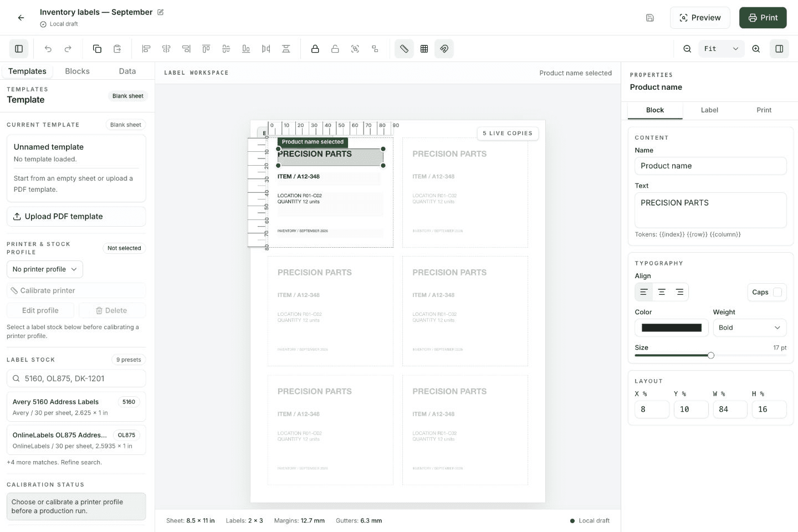Image resolution: width=798 pixels, height=532 pixels.
Task: Set text alignment to center in Typography
Action: (662, 292)
